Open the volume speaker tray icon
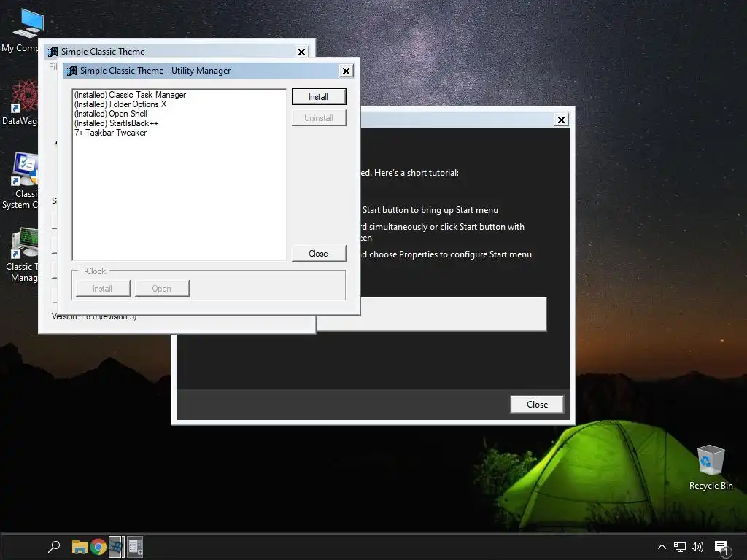 point(697,547)
